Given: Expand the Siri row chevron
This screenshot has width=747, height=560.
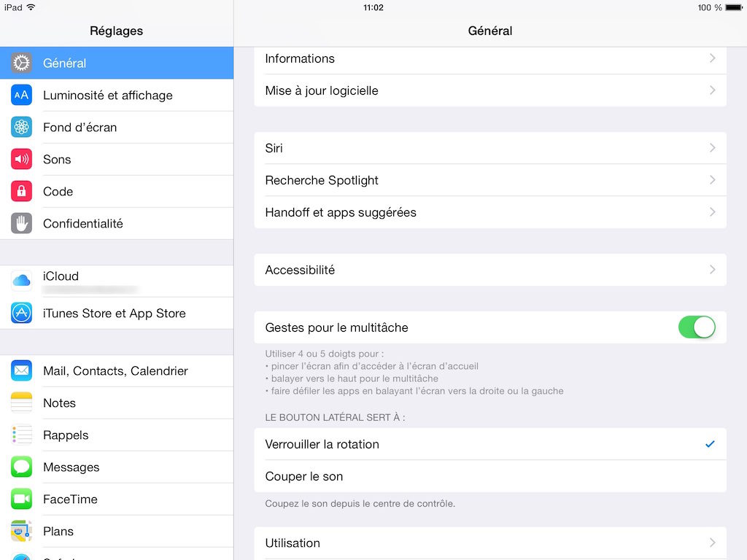Looking at the screenshot, I should (712, 147).
